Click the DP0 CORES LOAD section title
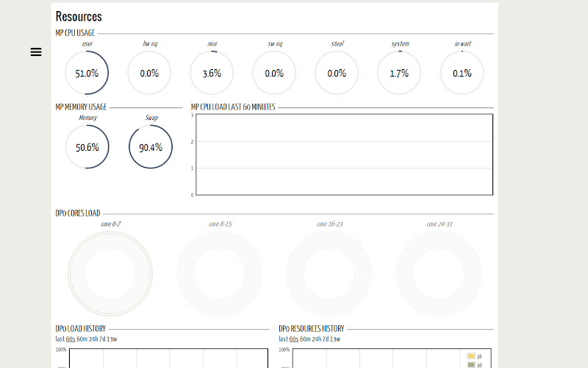The width and height of the screenshot is (588, 368). 78,213
